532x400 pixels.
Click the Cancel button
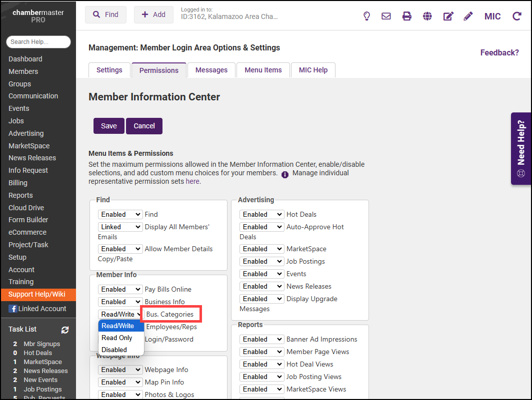coord(144,126)
